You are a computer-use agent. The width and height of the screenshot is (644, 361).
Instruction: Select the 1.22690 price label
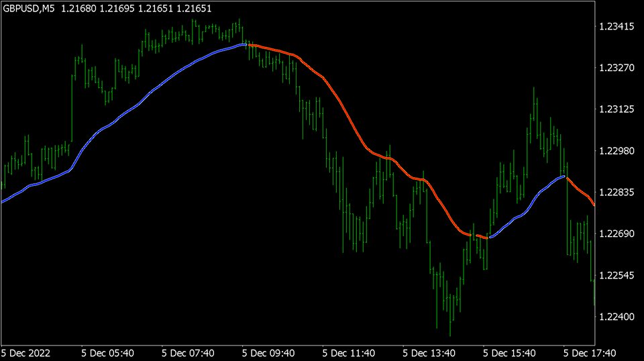coord(616,234)
